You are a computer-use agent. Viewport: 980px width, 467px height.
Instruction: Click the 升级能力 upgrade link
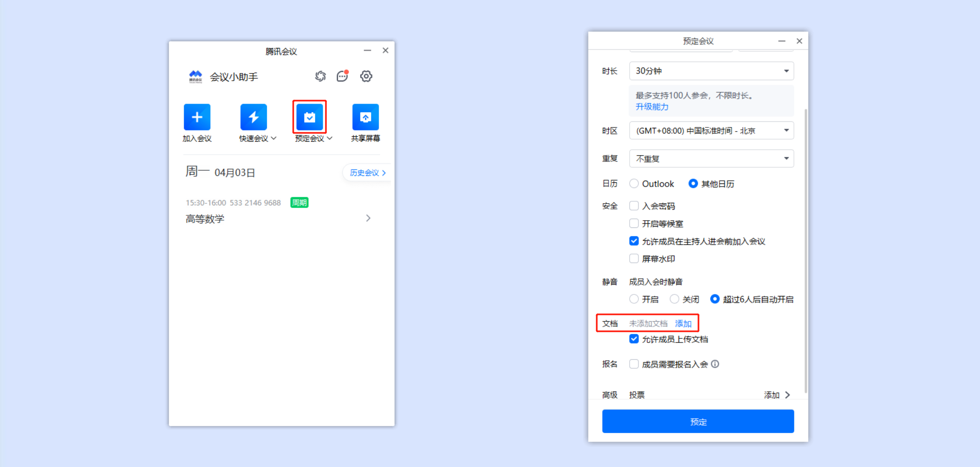click(x=652, y=107)
